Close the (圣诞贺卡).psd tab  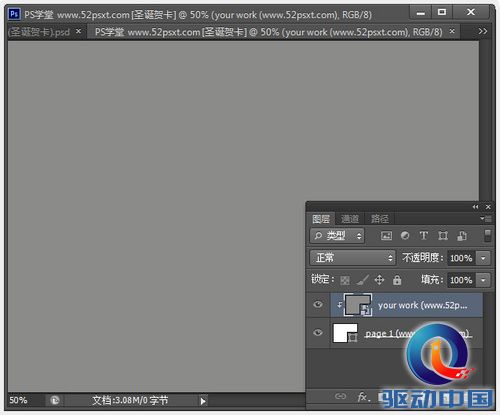click(x=78, y=31)
